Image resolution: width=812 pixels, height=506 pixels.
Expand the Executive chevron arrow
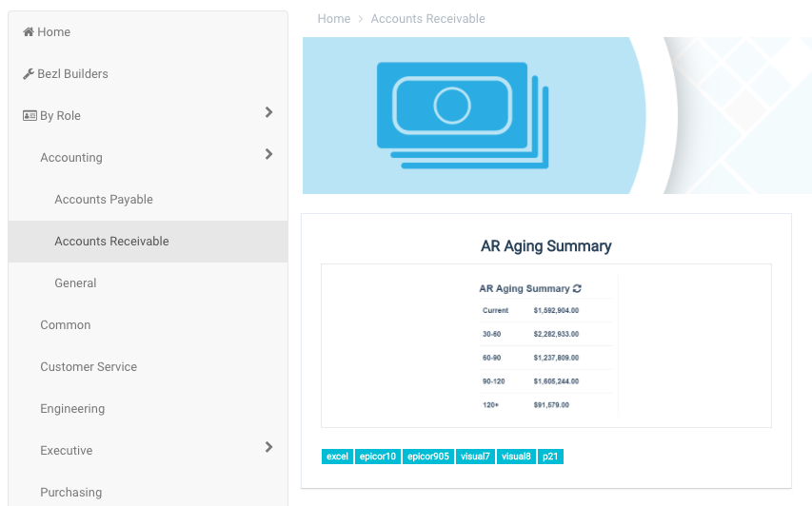coord(268,447)
